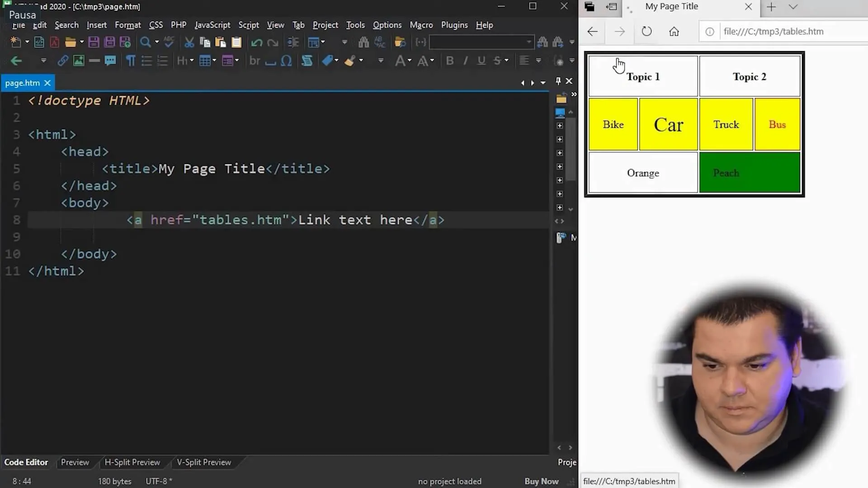Open the search text combo box
This screenshot has width=868, height=488.
point(481,42)
